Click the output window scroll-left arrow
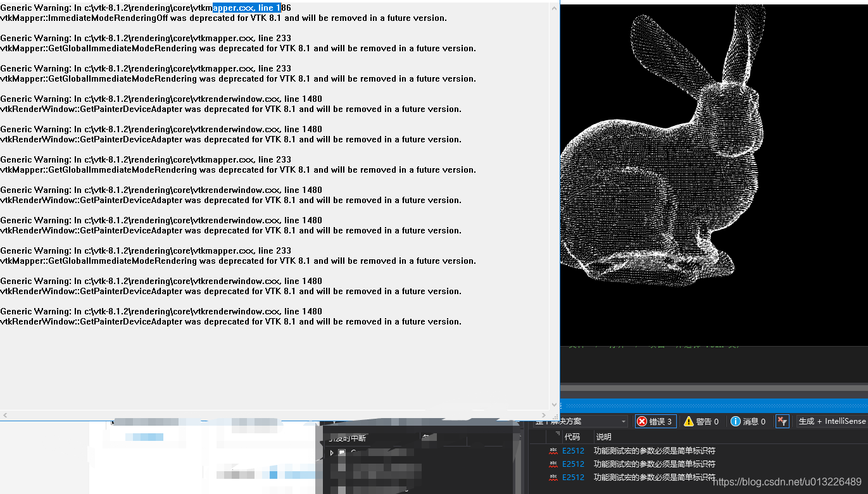Viewport: 868px width, 494px height. [x=5, y=416]
